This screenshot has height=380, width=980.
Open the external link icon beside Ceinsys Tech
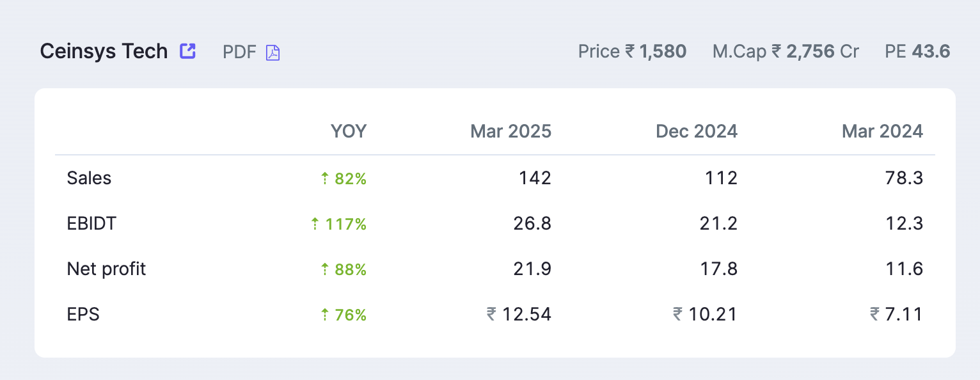click(x=187, y=51)
